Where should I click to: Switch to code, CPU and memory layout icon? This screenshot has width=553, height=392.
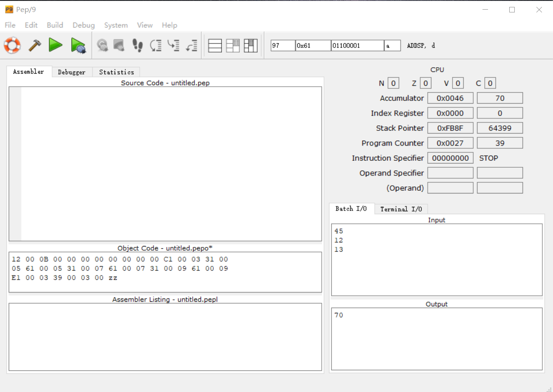(251, 46)
